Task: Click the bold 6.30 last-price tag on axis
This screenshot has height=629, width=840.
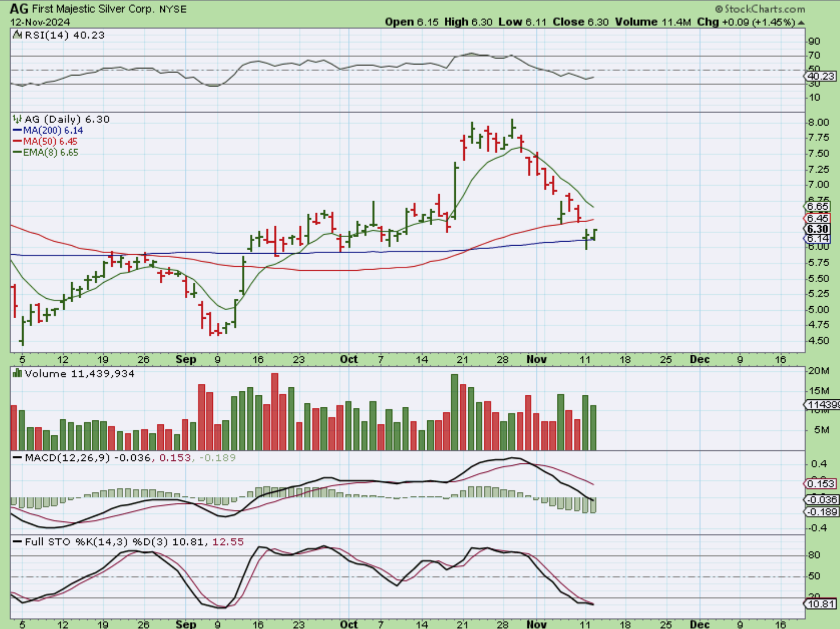Action: pyautogui.click(x=817, y=229)
